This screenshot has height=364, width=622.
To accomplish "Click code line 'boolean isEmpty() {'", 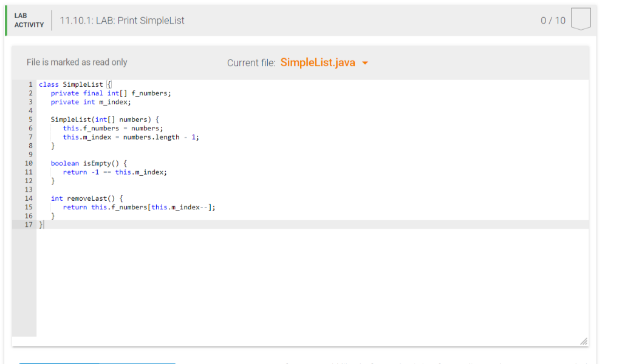I will point(89,163).
